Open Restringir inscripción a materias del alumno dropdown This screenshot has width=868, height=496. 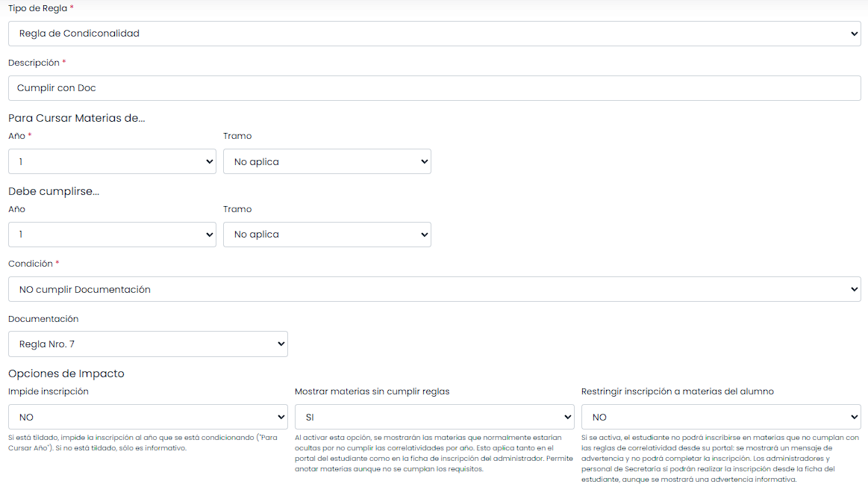click(x=721, y=417)
